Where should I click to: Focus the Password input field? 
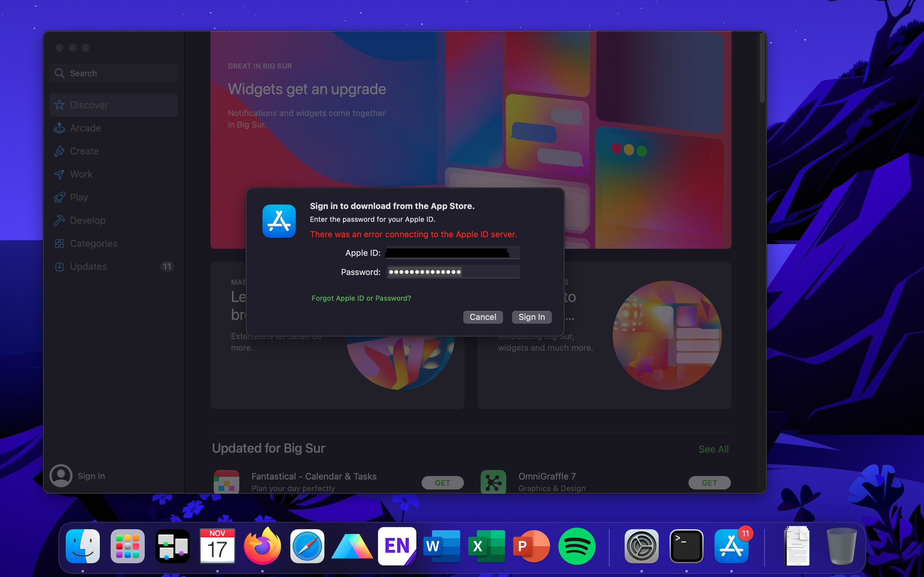click(453, 272)
